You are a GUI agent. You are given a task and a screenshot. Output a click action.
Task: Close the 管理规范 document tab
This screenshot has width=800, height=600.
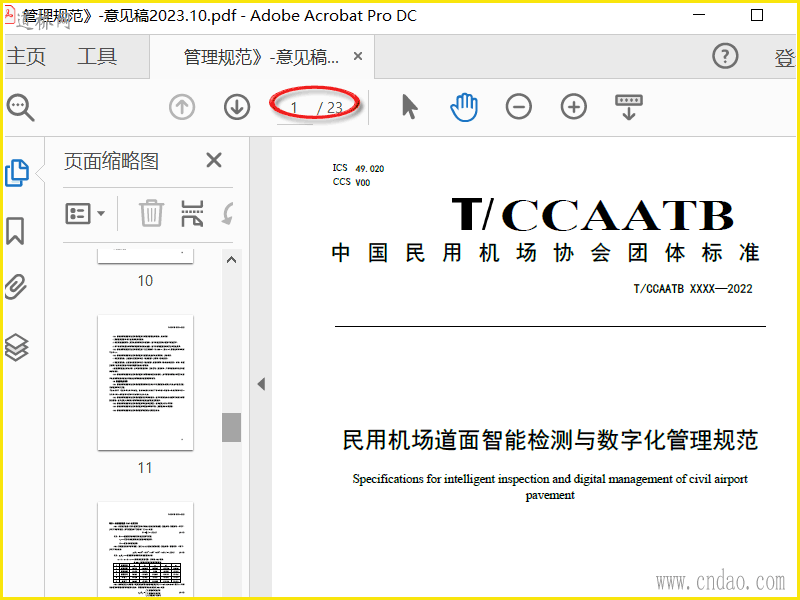(358, 56)
